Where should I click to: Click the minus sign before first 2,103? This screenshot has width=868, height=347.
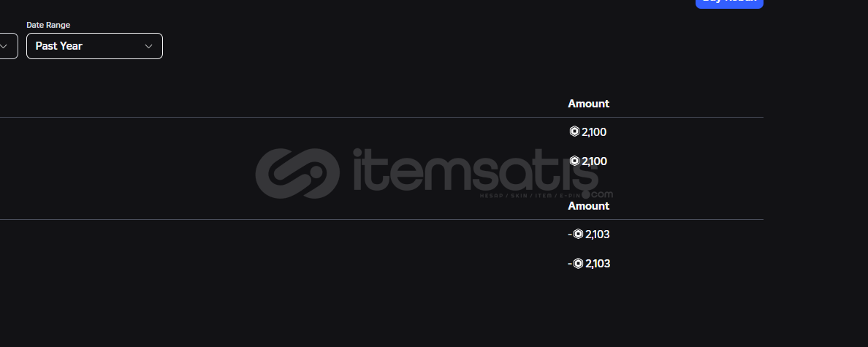[x=570, y=234]
